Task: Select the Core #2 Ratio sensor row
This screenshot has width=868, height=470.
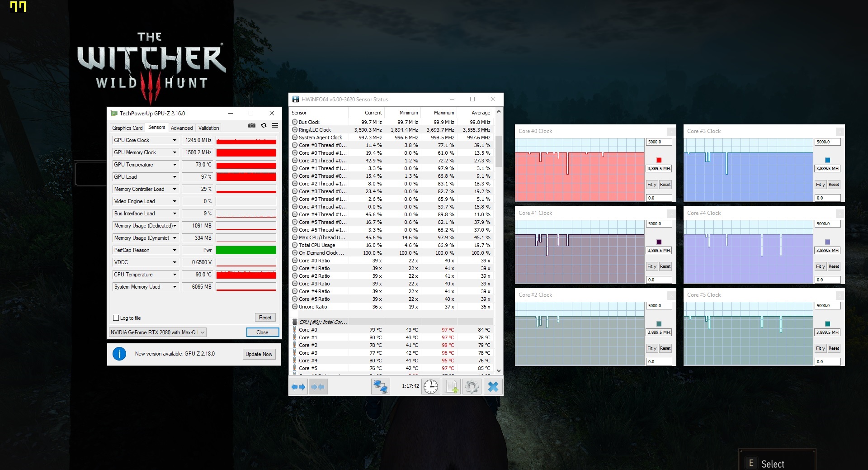Action: point(392,276)
